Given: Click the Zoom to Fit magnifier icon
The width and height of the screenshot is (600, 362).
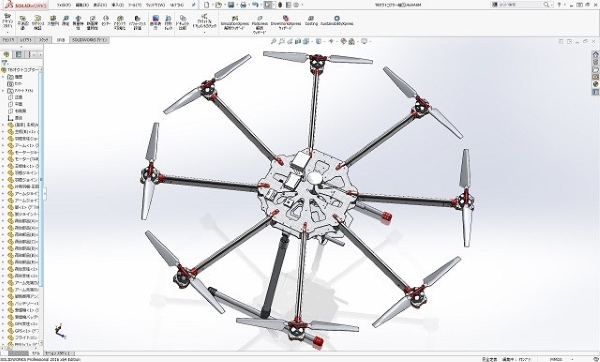Looking at the screenshot, I should coord(274,41).
